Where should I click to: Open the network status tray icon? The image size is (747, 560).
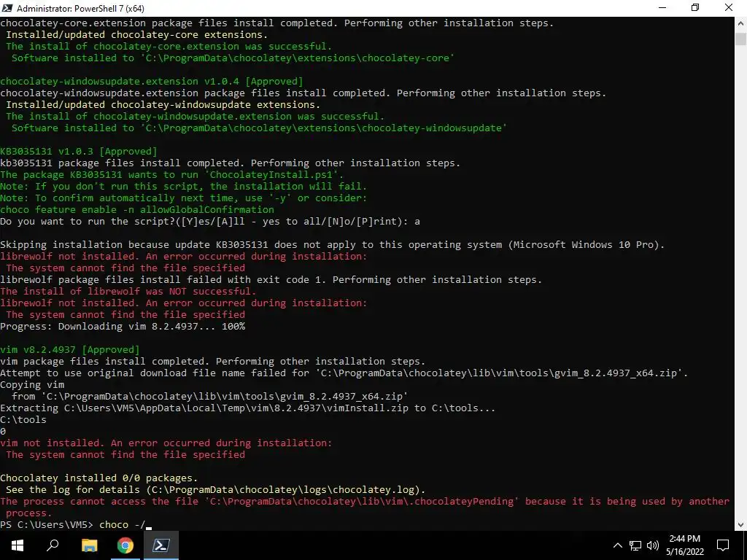(x=635, y=545)
